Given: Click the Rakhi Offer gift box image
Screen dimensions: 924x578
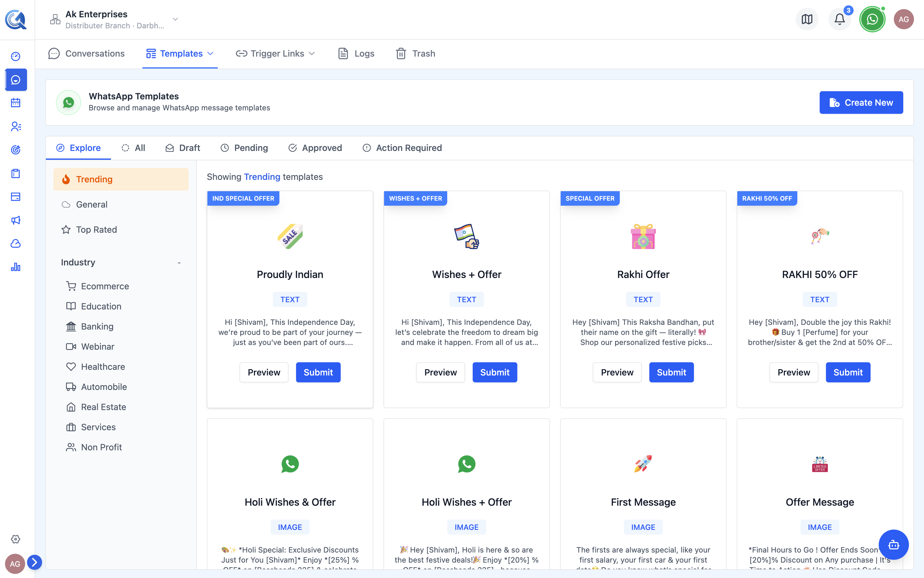Looking at the screenshot, I should click(x=643, y=236).
